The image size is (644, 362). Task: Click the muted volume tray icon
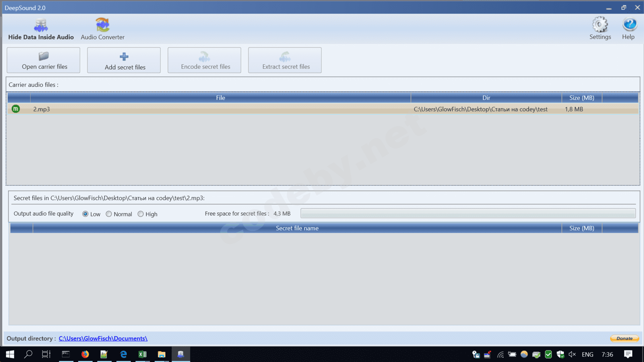click(572, 354)
